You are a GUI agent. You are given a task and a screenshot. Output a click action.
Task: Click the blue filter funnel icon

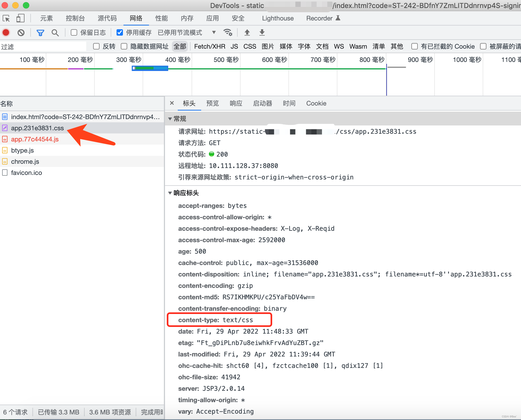pyautogui.click(x=40, y=33)
